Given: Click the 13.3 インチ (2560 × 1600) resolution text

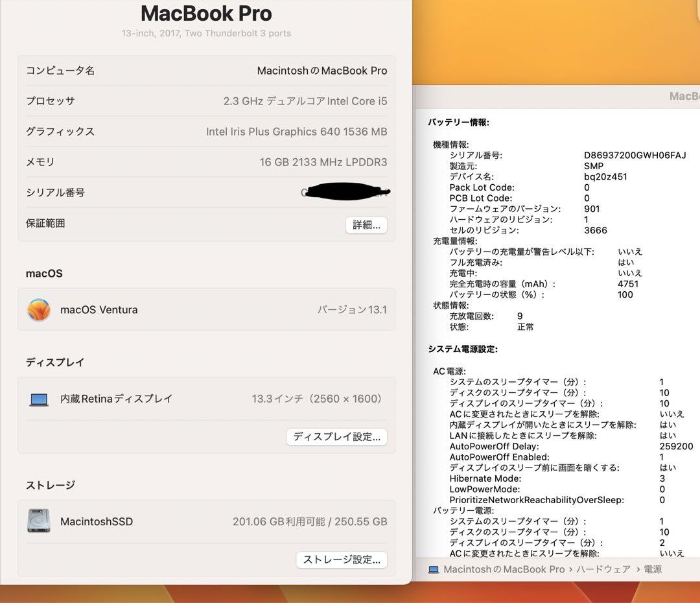Looking at the screenshot, I should pyautogui.click(x=316, y=398).
